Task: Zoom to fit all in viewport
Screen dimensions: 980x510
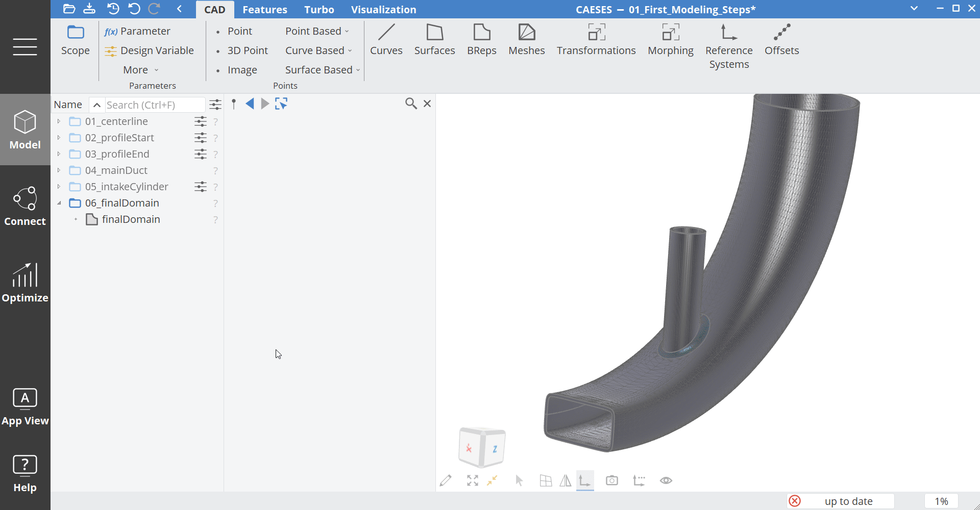Action: (473, 480)
